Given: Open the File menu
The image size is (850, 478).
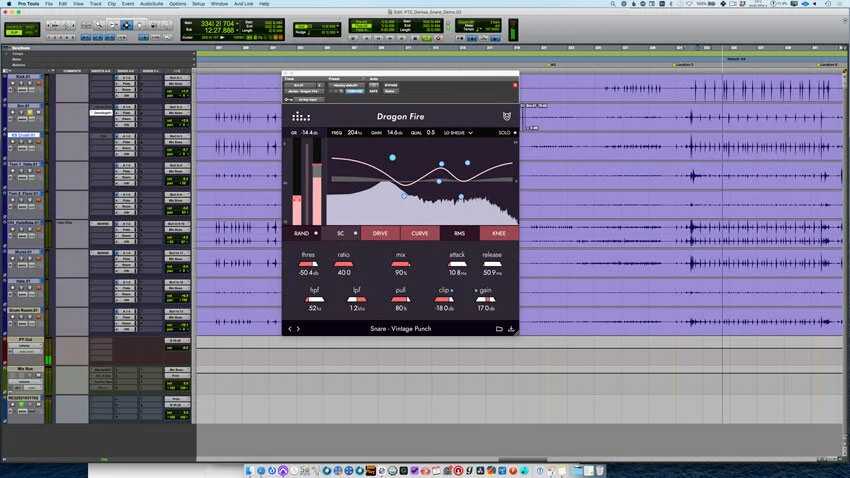Looking at the screenshot, I should point(49,4).
